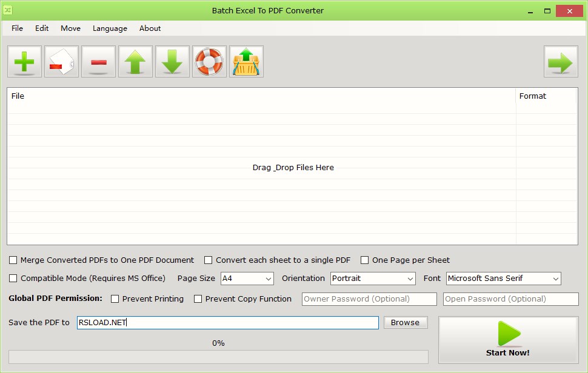Image resolution: width=588 pixels, height=373 pixels.
Task: Click the red minus Clear List icon
Action: 98,61
